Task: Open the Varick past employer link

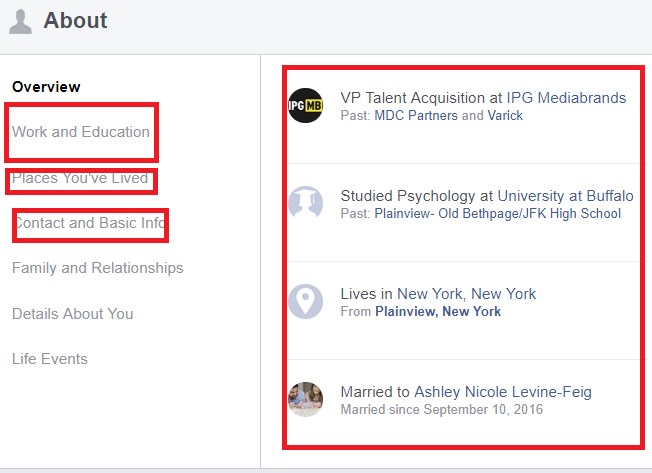Action: [x=505, y=116]
